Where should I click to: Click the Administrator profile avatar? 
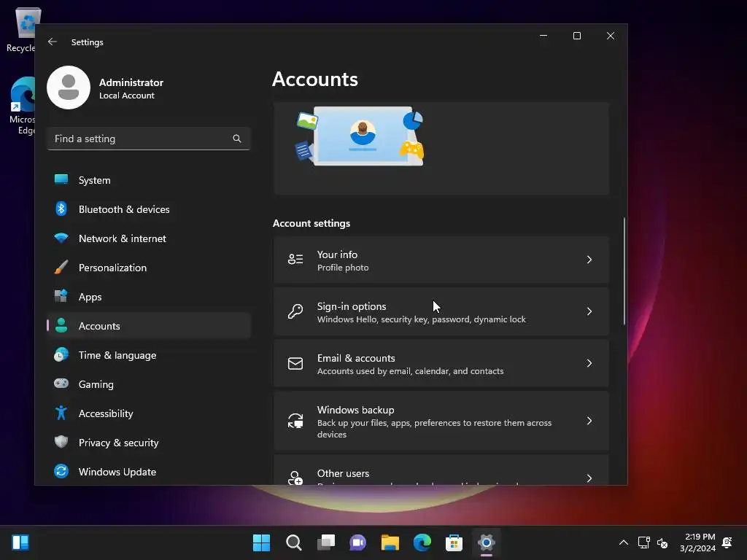click(69, 87)
